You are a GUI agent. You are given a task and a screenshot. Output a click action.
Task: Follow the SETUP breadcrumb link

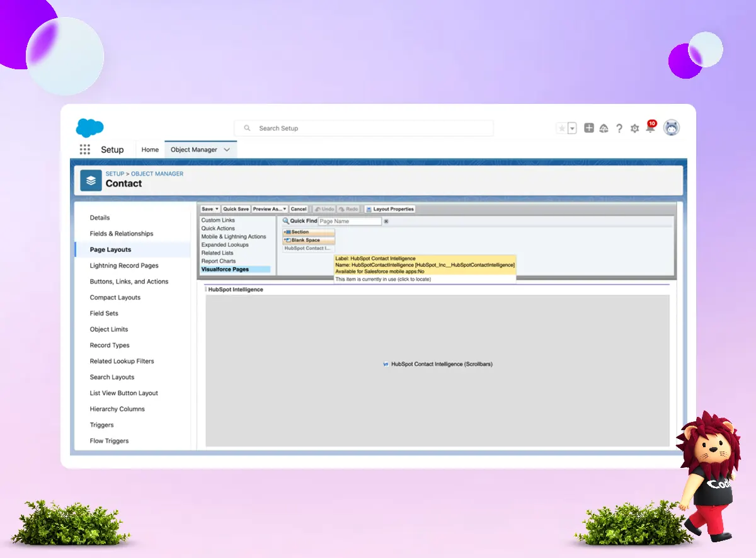(115, 174)
